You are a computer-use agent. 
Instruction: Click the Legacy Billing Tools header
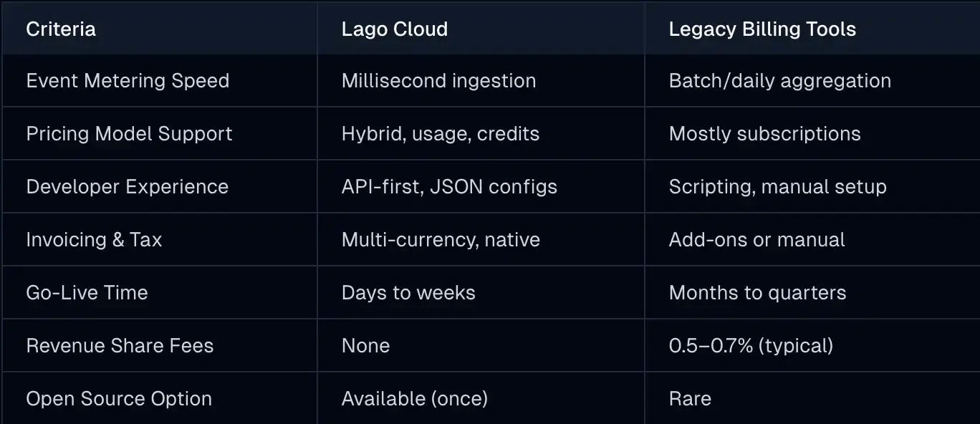(762, 29)
